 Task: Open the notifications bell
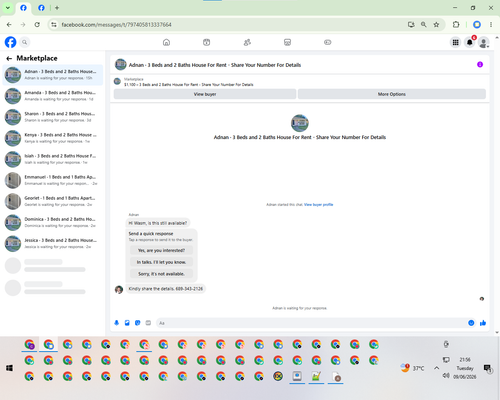470,42
